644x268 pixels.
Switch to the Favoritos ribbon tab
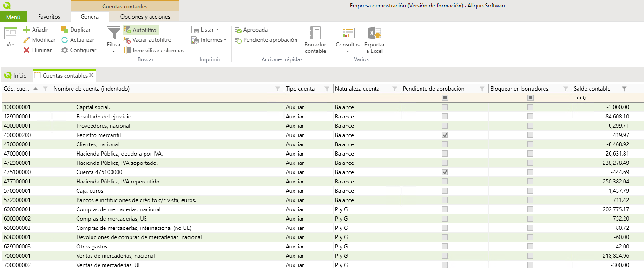tap(49, 17)
